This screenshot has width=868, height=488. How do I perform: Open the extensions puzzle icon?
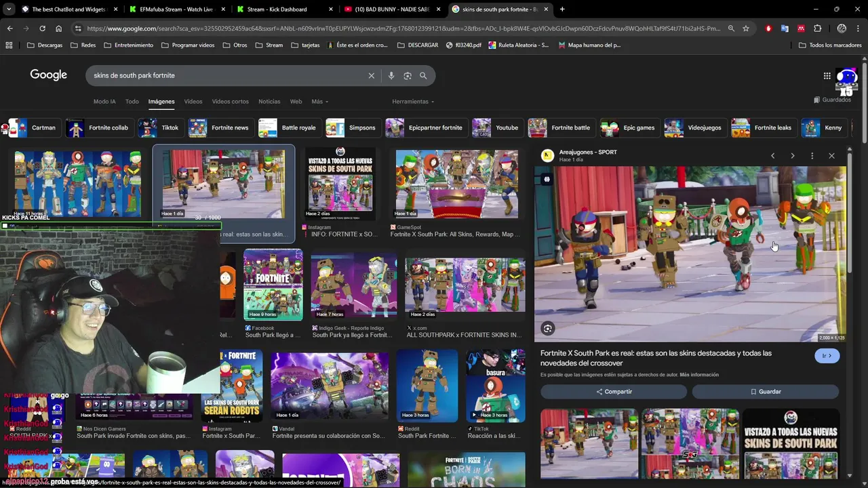pos(817,28)
